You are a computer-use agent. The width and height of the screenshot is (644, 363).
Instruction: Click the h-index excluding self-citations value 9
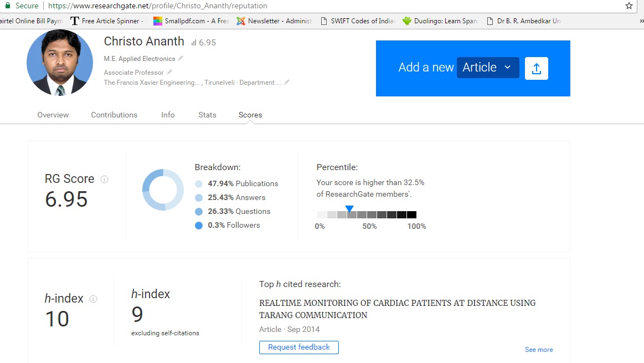137,315
